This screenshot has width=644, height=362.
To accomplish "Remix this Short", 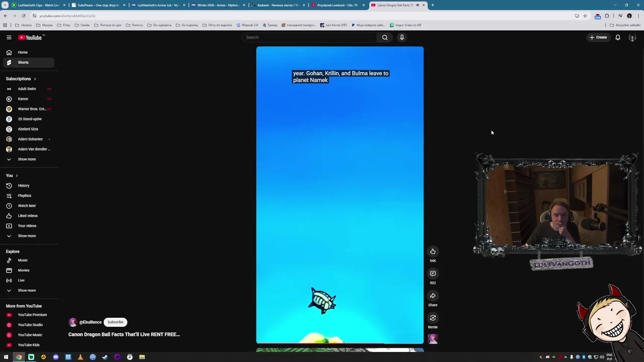I will point(433,318).
